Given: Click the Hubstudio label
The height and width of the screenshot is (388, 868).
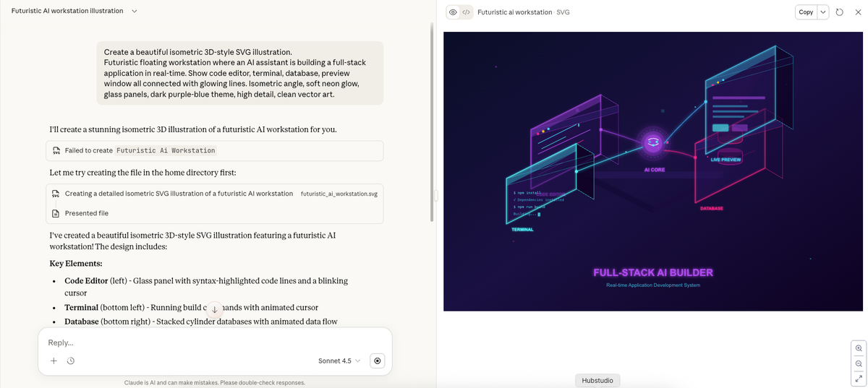Looking at the screenshot, I should coord(597,380).
